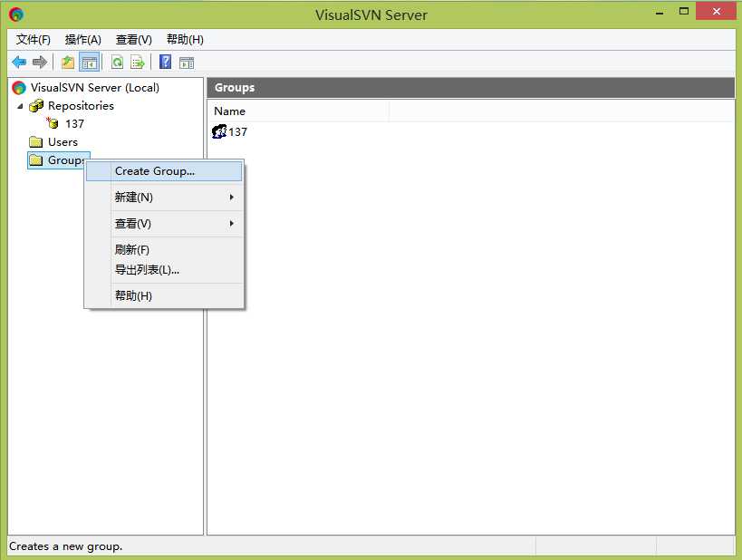The height and width of the screenshot is (560, 742).
Task: Click the Export List toolbar icon
Action: click(138, 62)
